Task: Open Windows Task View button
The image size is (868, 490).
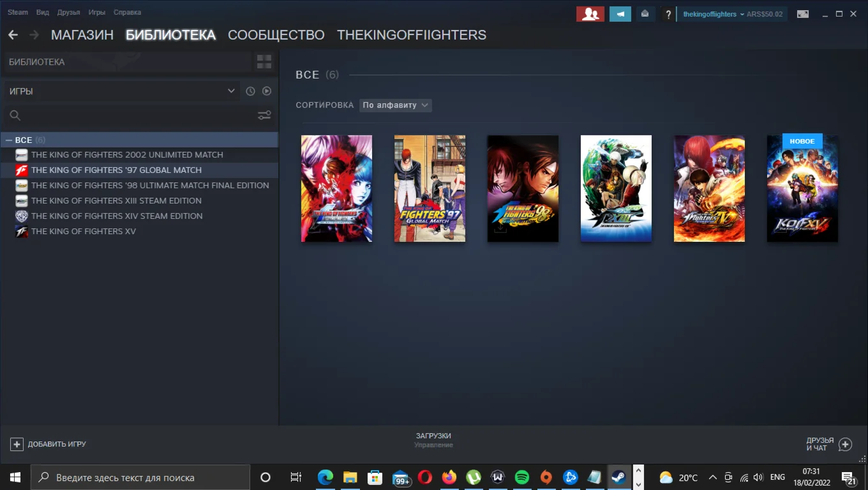Action: [296, 477]
